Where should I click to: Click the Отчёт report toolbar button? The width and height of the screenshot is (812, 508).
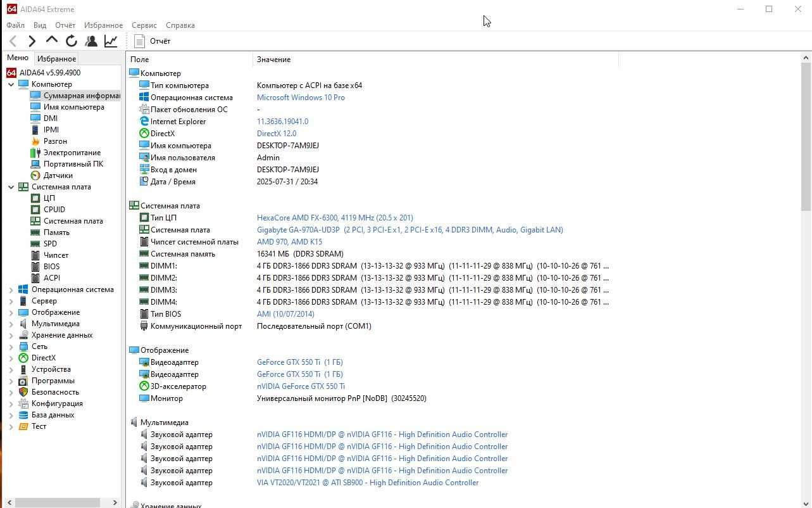point(153,41)
